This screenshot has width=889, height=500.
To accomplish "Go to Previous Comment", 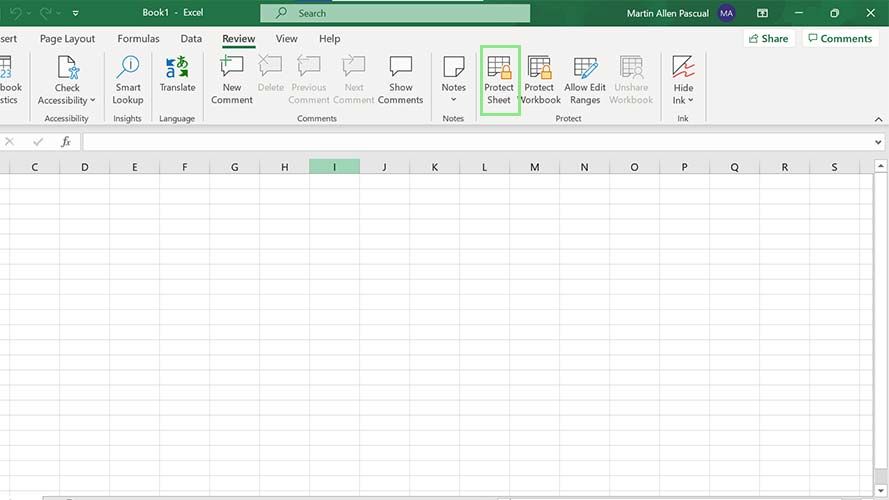I will click(x=309, y=80).
